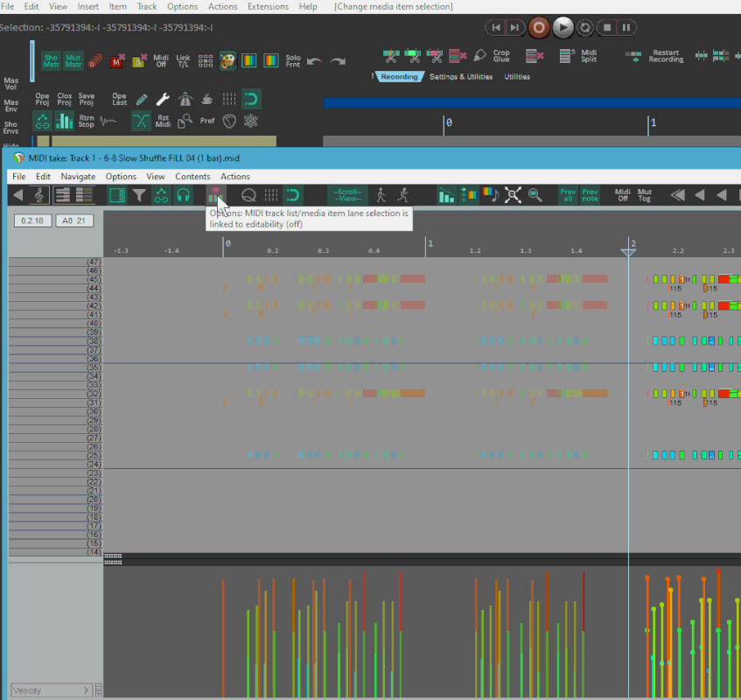Click the undo arrow icon
Image resolution: width=741 pixels, height=700 pixels.
click(x=315, y=61)
